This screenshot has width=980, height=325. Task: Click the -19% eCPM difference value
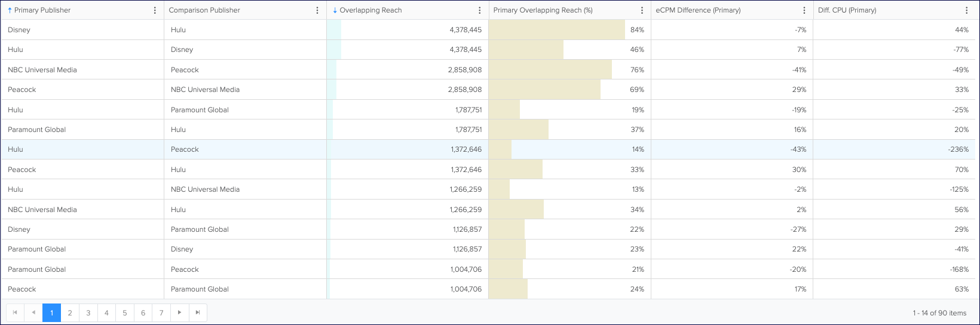[799, 110]
